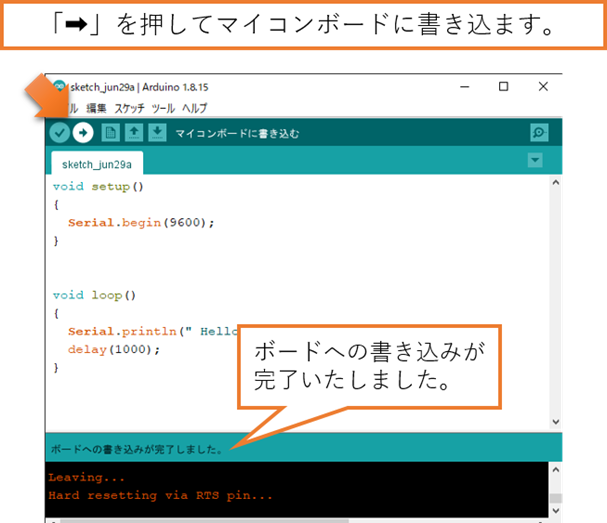Upload sketch with the arrow button
Screen dimensions: 607x523
pyautogui.click(x=83, y=133)
